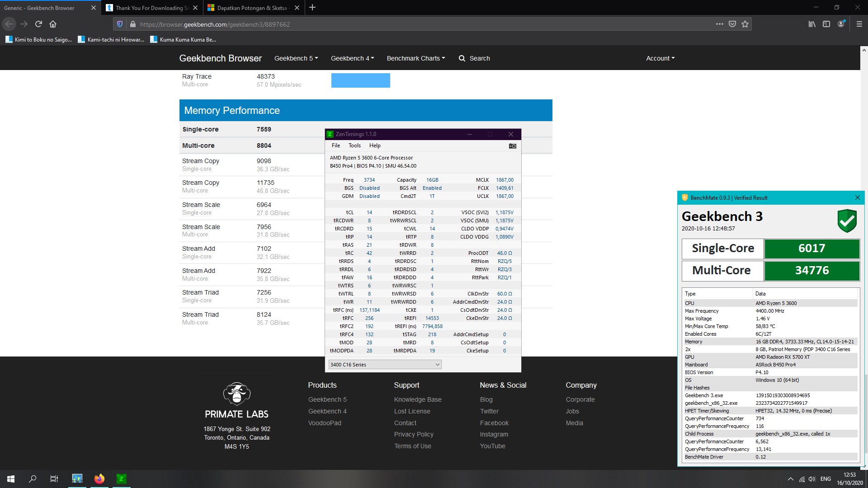Expand the Geekbench 4 dropdown menu

click(x=352, y=58)
